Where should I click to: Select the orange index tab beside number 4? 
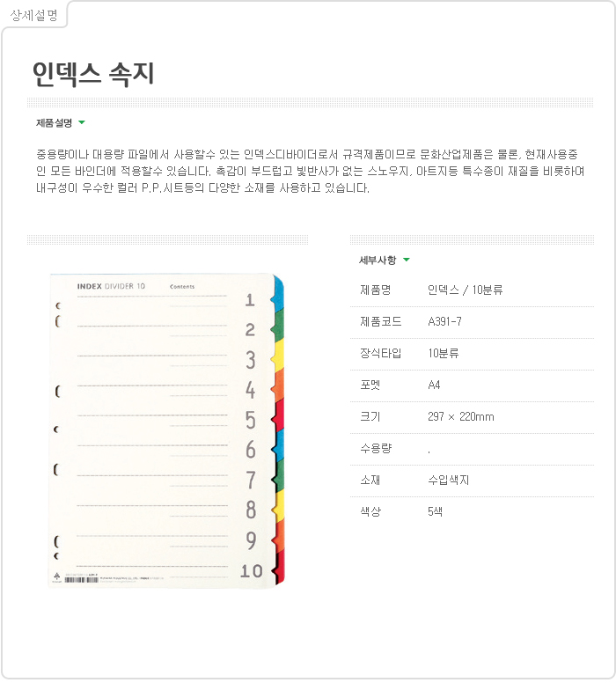[280, 385]
